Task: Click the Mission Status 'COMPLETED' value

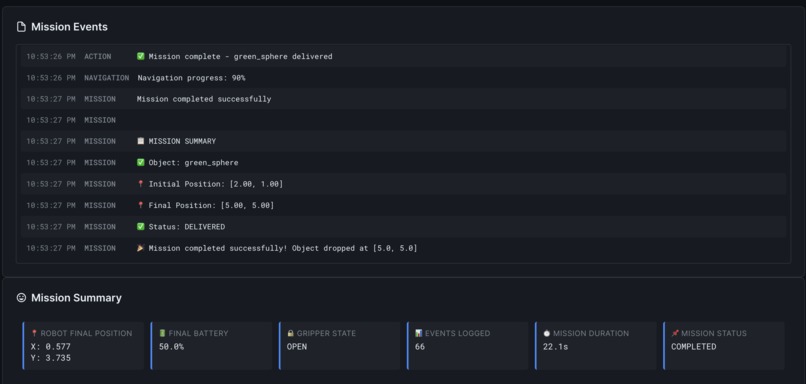Action: 693,347
